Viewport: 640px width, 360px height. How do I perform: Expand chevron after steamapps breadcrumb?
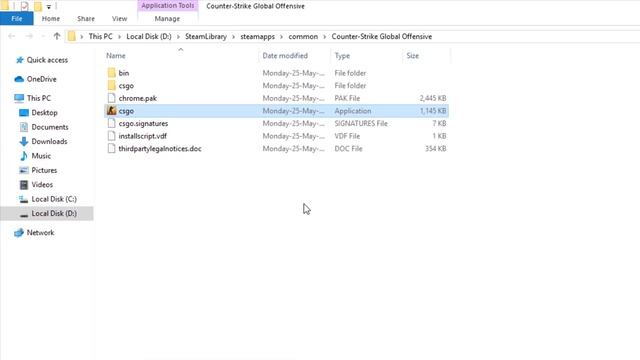click(282, 37)
